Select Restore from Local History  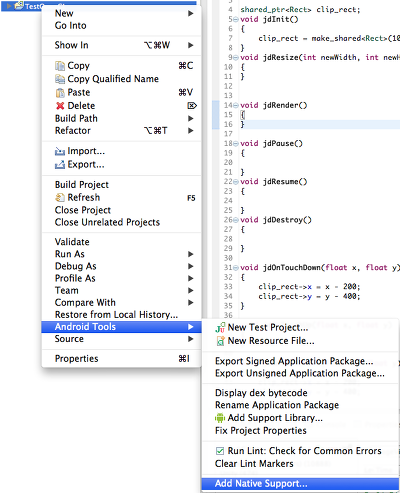(x=121, y=315)
